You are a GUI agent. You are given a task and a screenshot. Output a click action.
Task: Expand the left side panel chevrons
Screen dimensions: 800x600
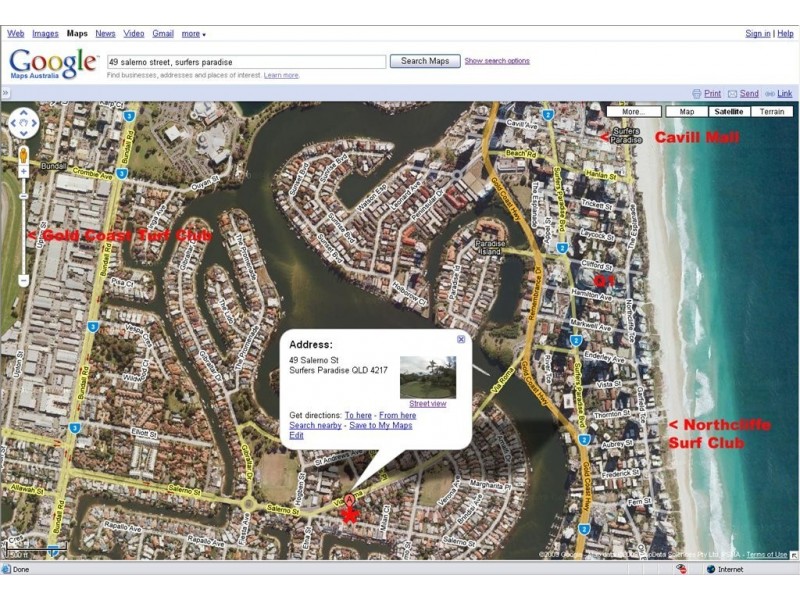coord(5,93)
